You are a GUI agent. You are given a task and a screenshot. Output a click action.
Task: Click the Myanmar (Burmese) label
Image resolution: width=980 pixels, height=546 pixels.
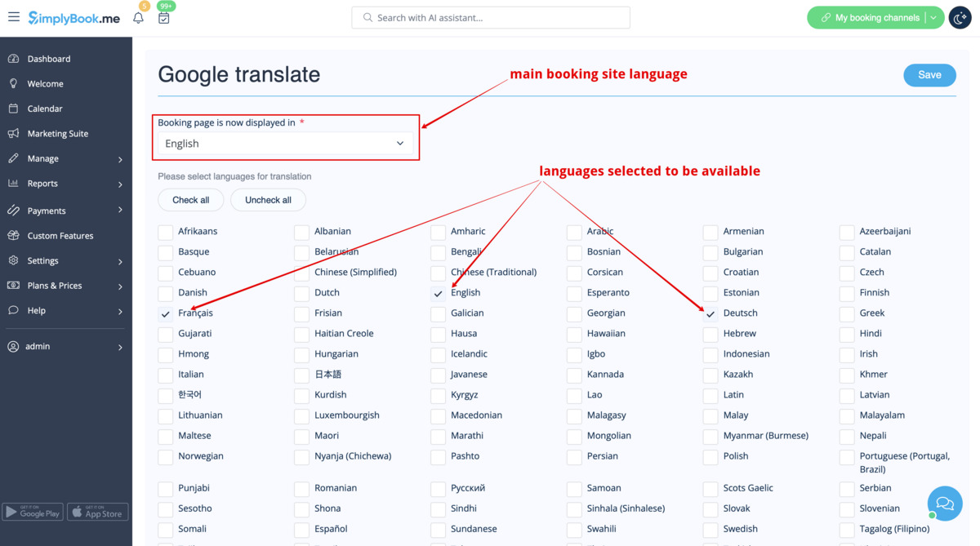click(x=765, y=436)
